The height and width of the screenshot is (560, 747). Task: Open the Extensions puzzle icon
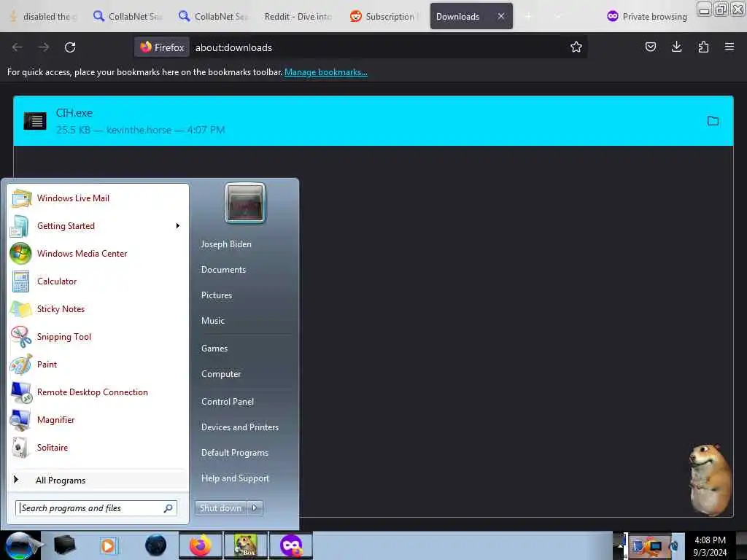(703, 47)
